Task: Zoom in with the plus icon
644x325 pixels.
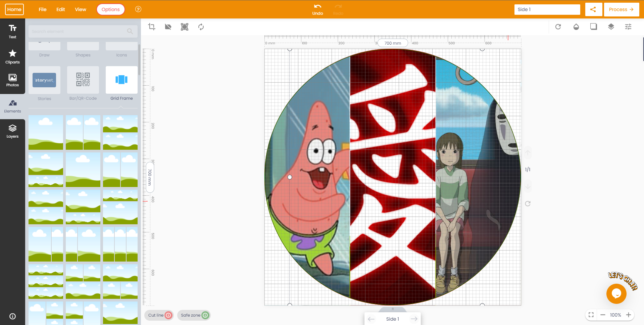Action: pyautogui.click(x=629, y=315)
